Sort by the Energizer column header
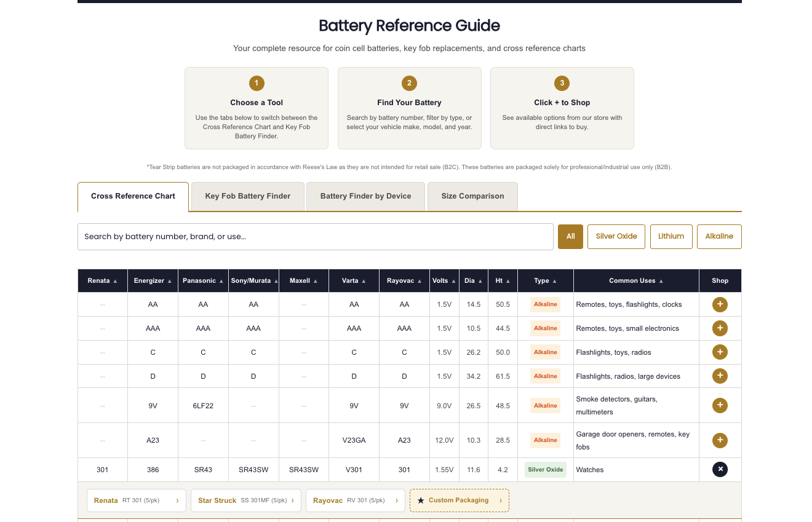This screenshot has height=522, width=812. pyautogui.click(x=153, y=280)
